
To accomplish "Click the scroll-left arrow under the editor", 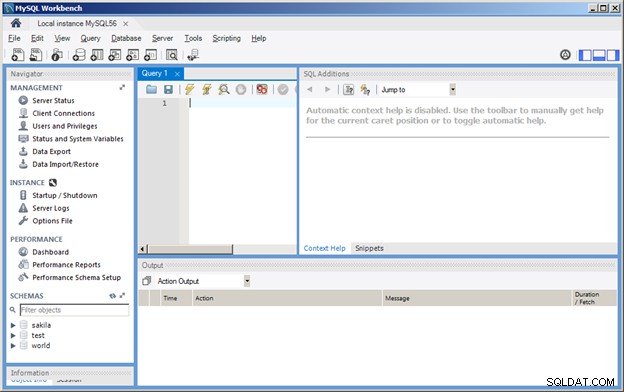I will [143, 250].
